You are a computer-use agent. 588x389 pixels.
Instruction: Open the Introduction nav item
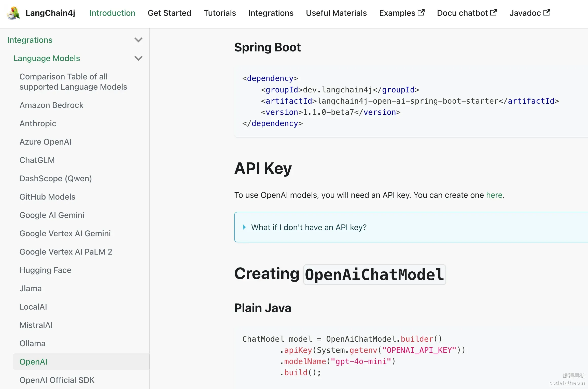[112, 13]
